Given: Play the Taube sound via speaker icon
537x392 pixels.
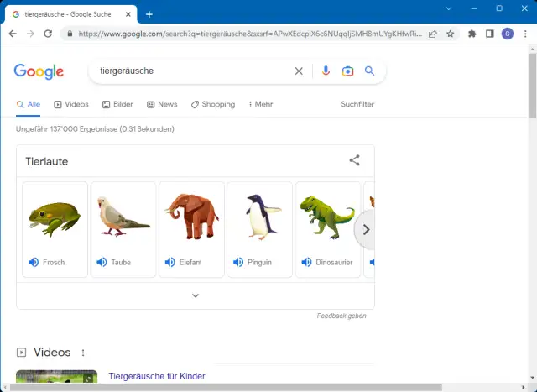Looking at the screenshot, I should (x=102, y=262).
